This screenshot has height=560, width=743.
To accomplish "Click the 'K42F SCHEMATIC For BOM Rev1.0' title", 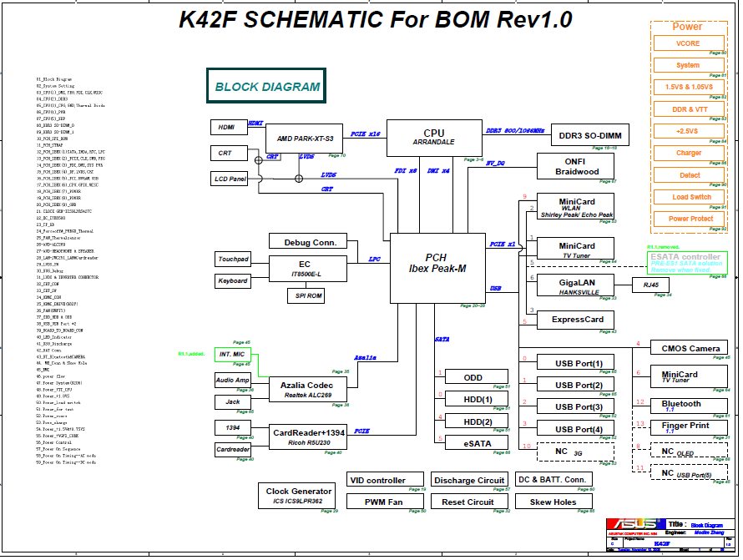I will (376, 19).
